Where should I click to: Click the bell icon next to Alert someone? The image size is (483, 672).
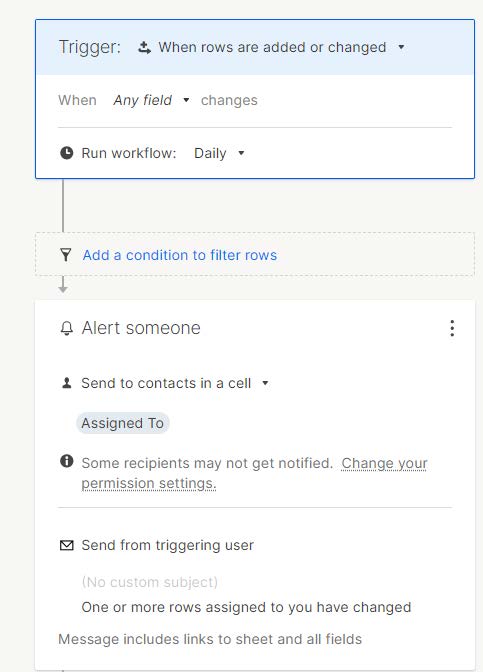coord(66,328)
